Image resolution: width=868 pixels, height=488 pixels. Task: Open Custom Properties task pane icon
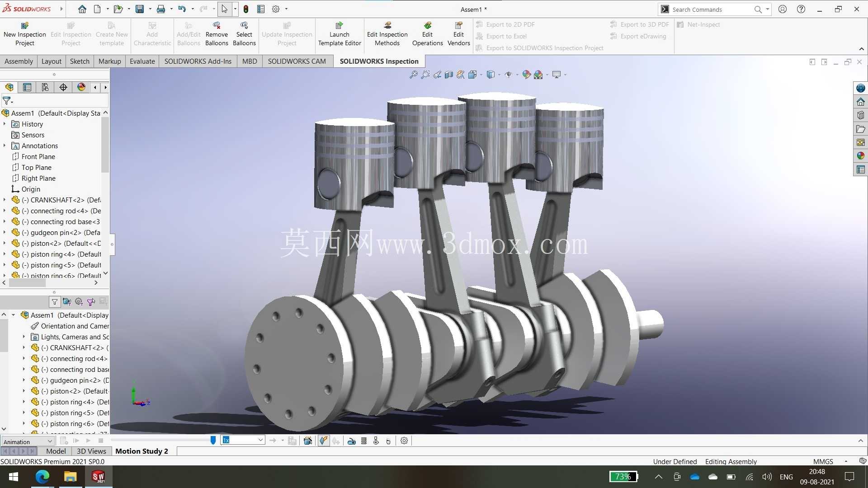[861, 169]
